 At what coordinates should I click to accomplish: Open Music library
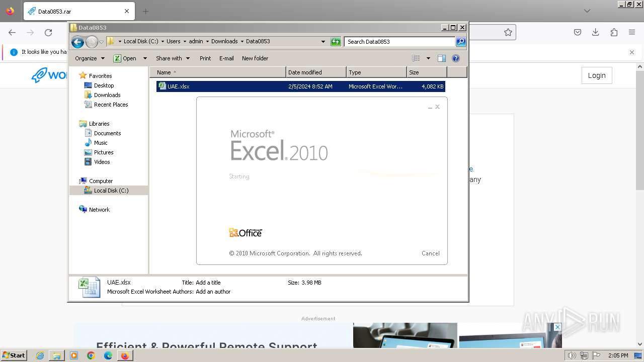coord(101,143)
